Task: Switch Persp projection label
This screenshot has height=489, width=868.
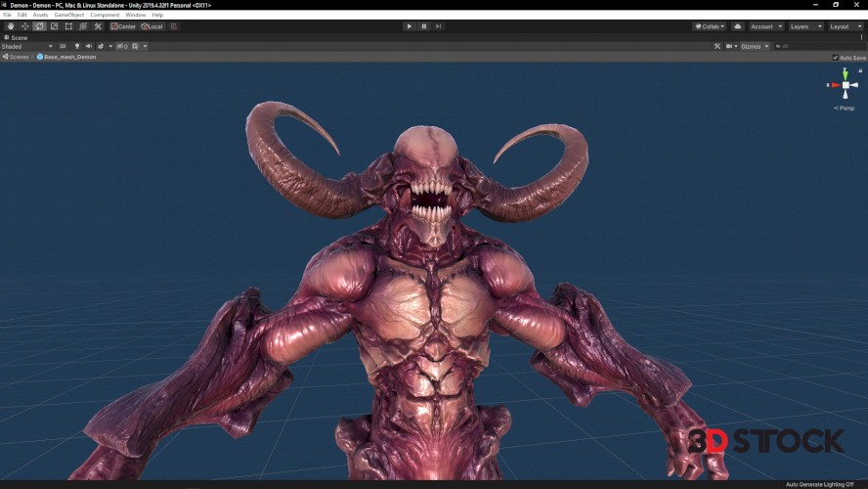Action: pos(845,108)
